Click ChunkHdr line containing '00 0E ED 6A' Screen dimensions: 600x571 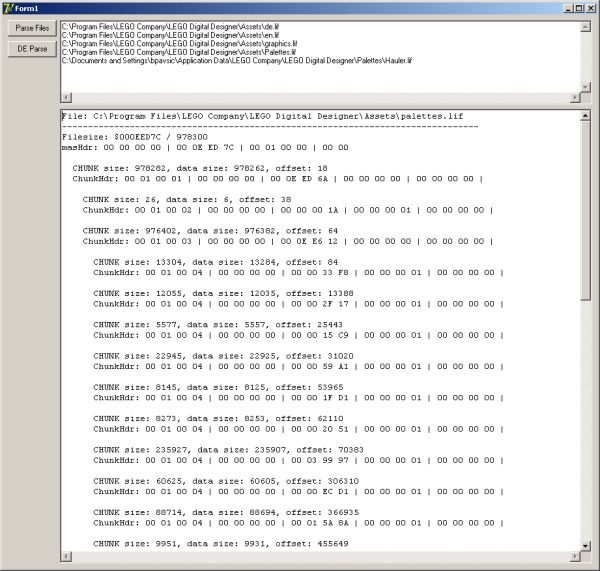tap(278, 179)
